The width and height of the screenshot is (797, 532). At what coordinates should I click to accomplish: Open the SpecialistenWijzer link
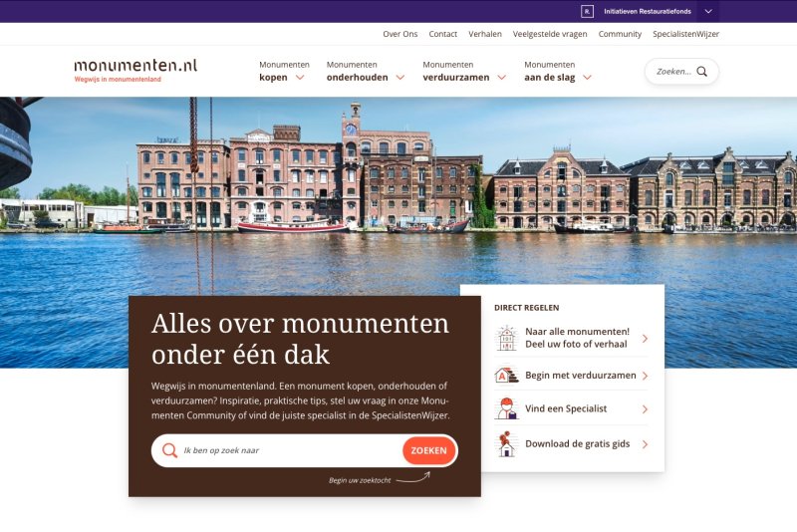[685, 34]
